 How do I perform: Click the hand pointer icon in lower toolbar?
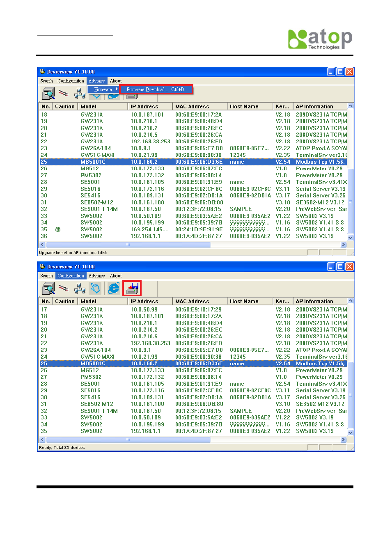(x=96, y=288)
